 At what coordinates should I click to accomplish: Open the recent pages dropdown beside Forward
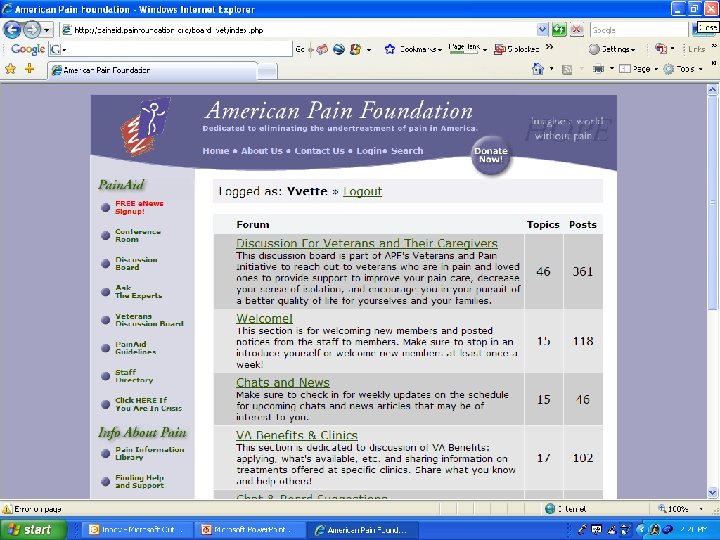pos(47,30)
